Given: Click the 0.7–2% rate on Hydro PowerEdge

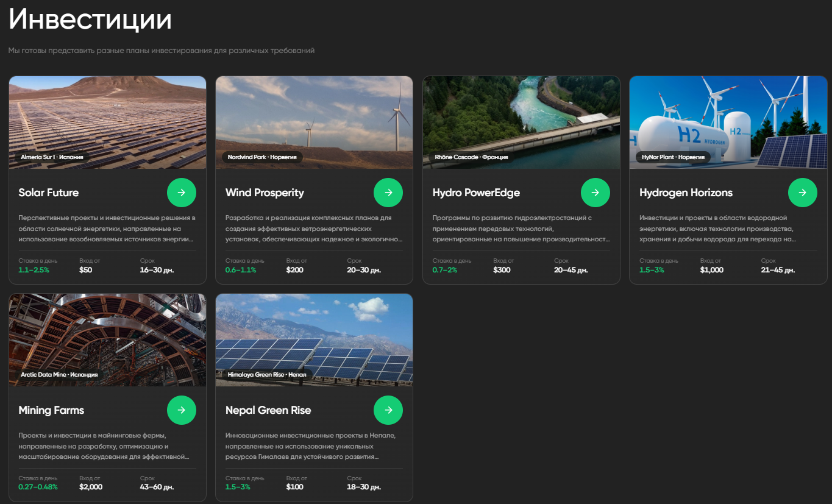Looking at the screenshot, I should pyautogui.click(x=444, y=269).
